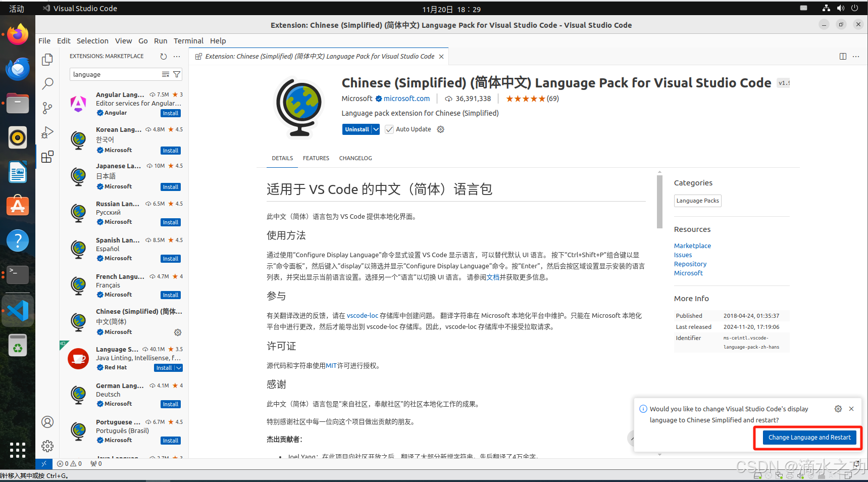The image size is (868, 482).
Task: Click Change Language and Restart button
Action: coord(809,438)
